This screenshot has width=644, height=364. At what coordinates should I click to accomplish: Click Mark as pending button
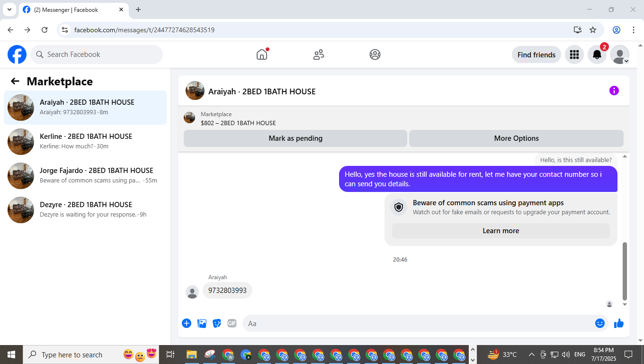click(295, 138)
